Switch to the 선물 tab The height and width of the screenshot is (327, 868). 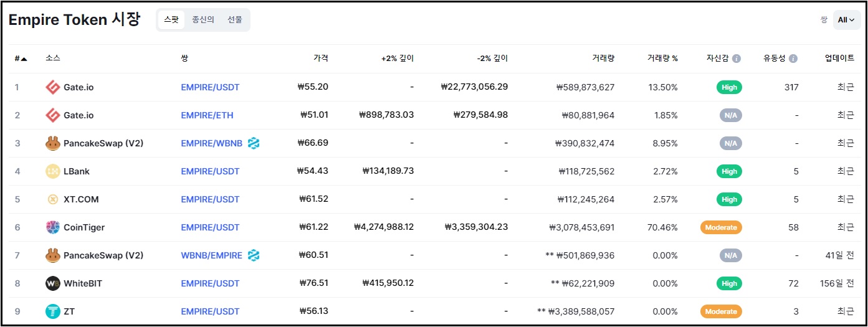tap(235, 20)
